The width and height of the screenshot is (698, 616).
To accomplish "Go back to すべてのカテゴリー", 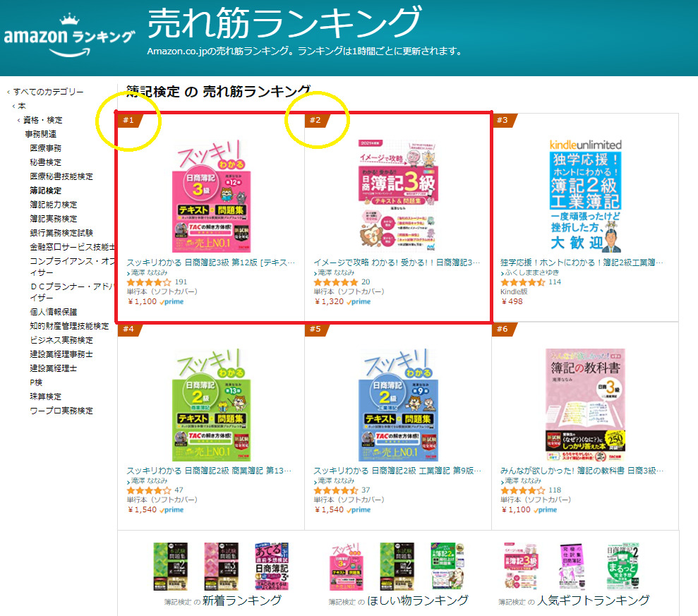I will (48, 92).
